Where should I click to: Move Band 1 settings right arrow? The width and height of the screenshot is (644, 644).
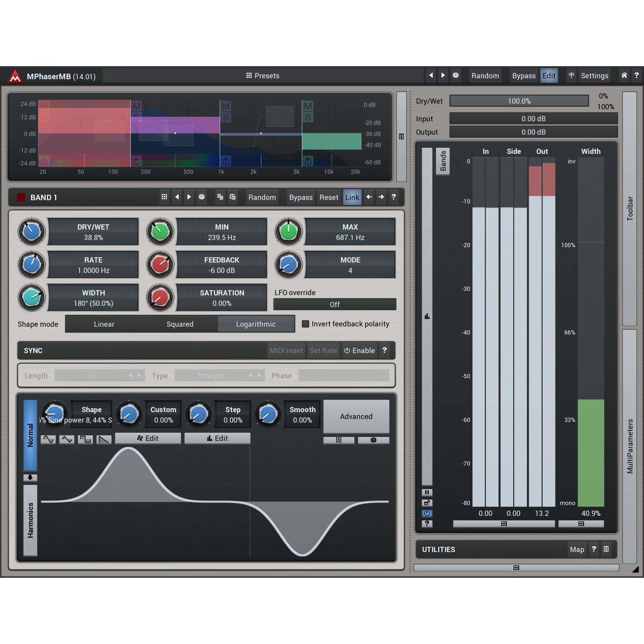pos(381,197)
